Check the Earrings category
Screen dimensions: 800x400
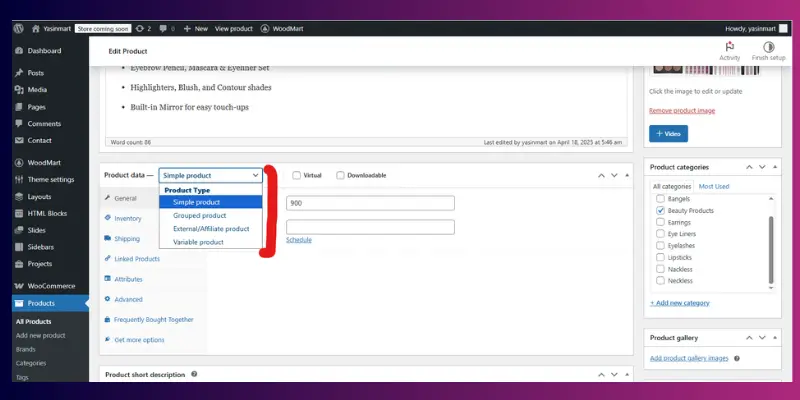pyautogui.click(x=660, y=222)
